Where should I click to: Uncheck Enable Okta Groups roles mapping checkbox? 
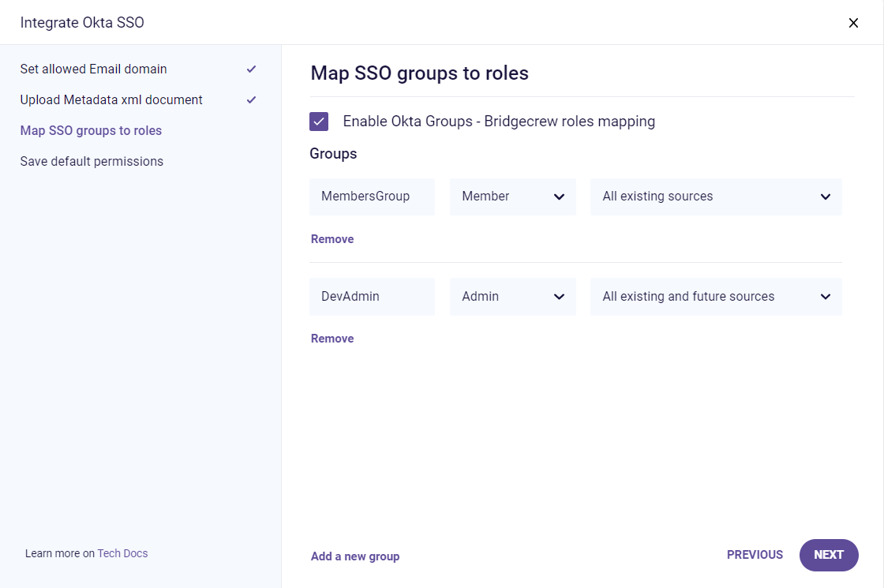click(x=319, y=122)
